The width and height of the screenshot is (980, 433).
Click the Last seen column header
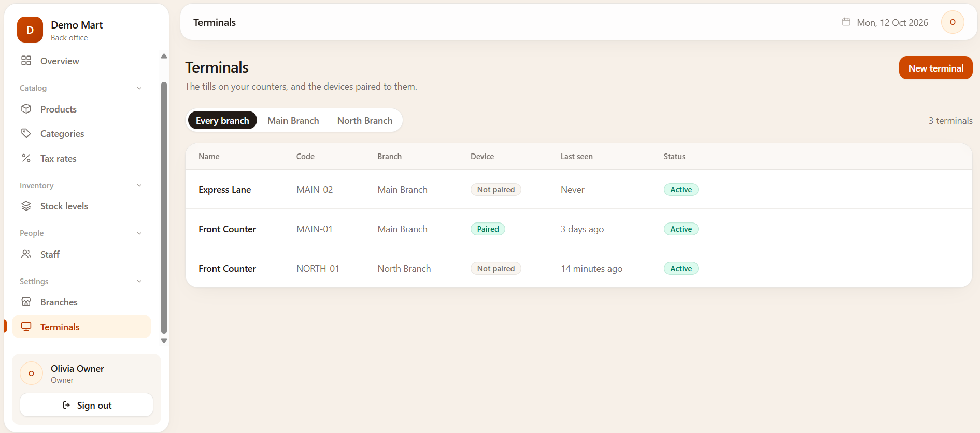coord(576,156)
